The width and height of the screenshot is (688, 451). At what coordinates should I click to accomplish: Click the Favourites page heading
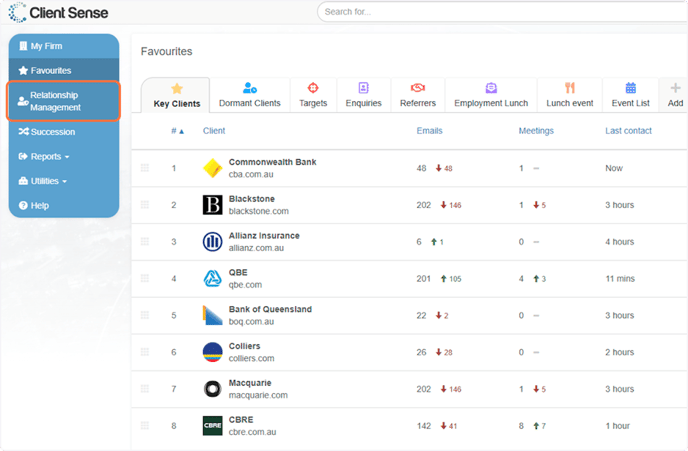[x=166, y=51]
